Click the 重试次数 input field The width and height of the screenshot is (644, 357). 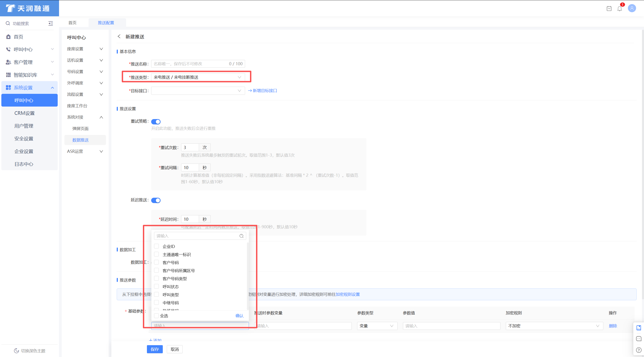coord(190,147)
